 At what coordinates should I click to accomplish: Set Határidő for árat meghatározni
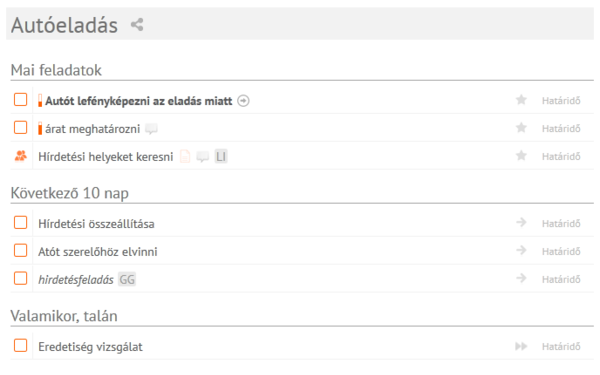(561, 129)
